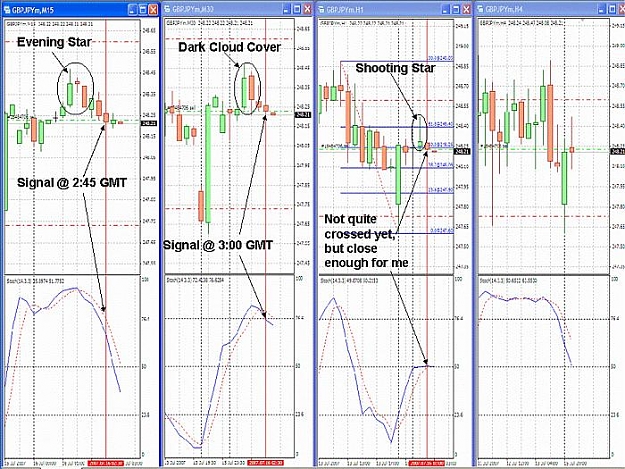Click the Stoch indicator label in M30 chart

point(196,281)
